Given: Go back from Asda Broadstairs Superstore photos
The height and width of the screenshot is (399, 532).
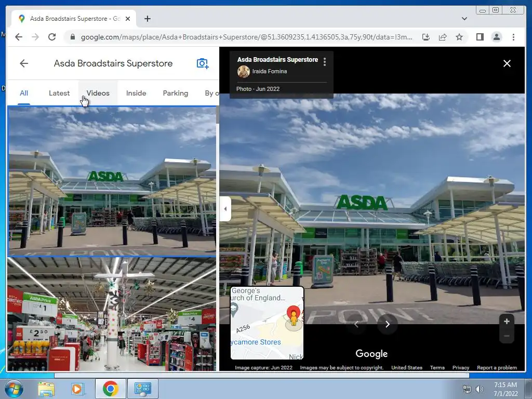Looking at the screenshot, I should 24,63.
